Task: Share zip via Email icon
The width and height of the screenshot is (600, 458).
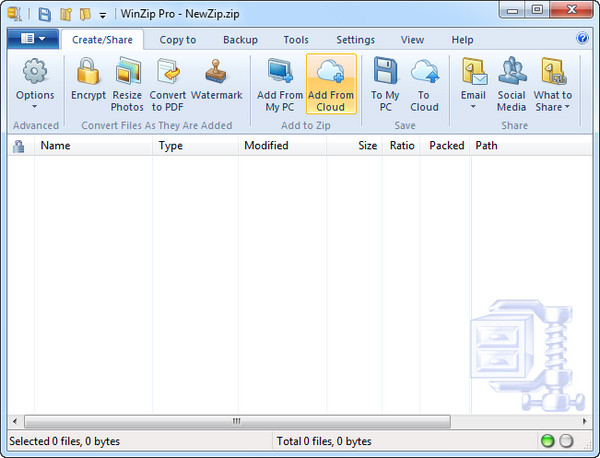Action: point(473,73)
